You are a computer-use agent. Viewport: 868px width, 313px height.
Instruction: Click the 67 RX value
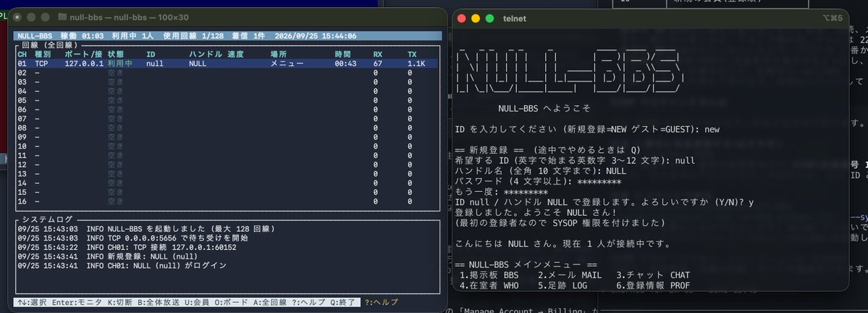tap(378, 64)
